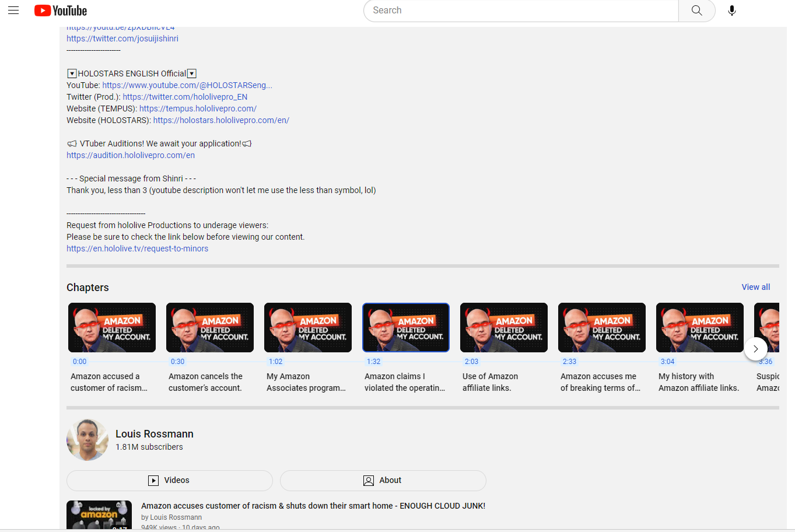Click 'Amazon claims I violated' chapter title
This screenshot has width=795, height=532.
click(x=405, y=382)
